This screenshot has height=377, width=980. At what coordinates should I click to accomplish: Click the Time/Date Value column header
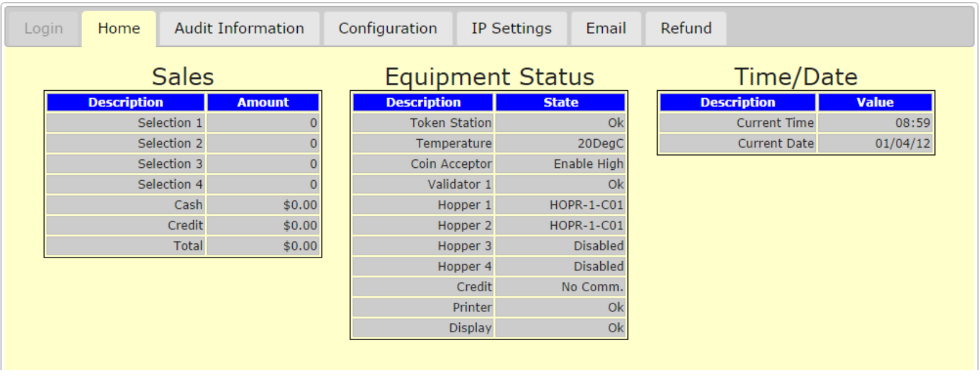(875, 102)
